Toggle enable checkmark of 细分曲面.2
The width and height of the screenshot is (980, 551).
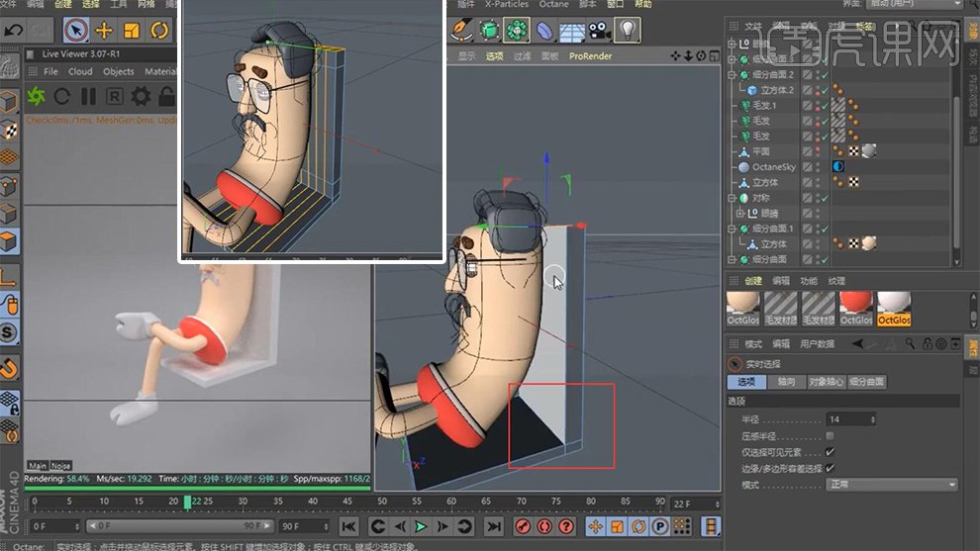pos(825,74)
